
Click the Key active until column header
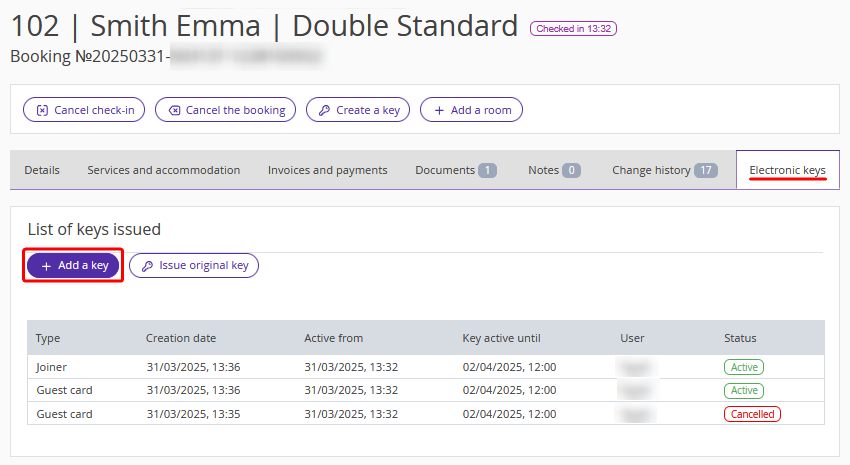pos(501,338)
